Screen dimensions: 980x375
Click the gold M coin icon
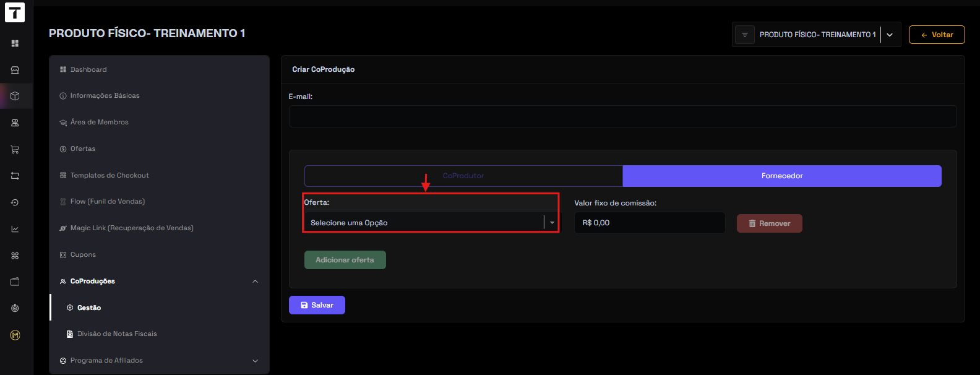[15, 335]
